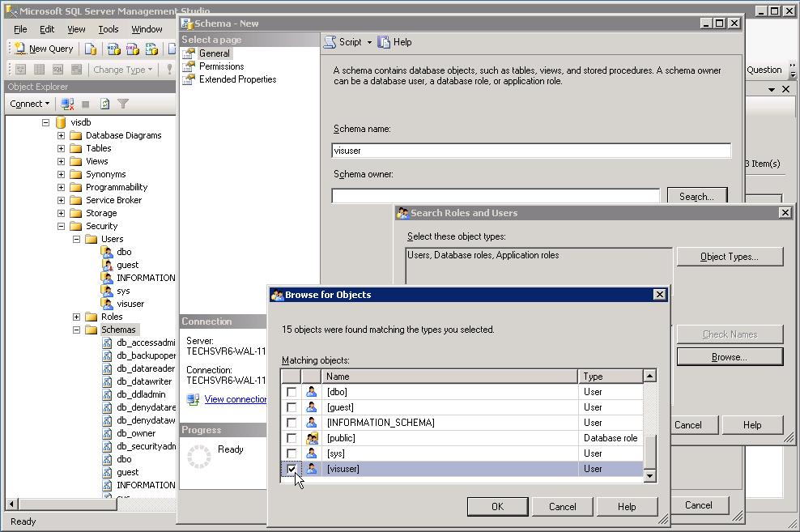Open the Edit menu
The height and width of the screenshot is (532, 800).
click(x=47, y=29)
